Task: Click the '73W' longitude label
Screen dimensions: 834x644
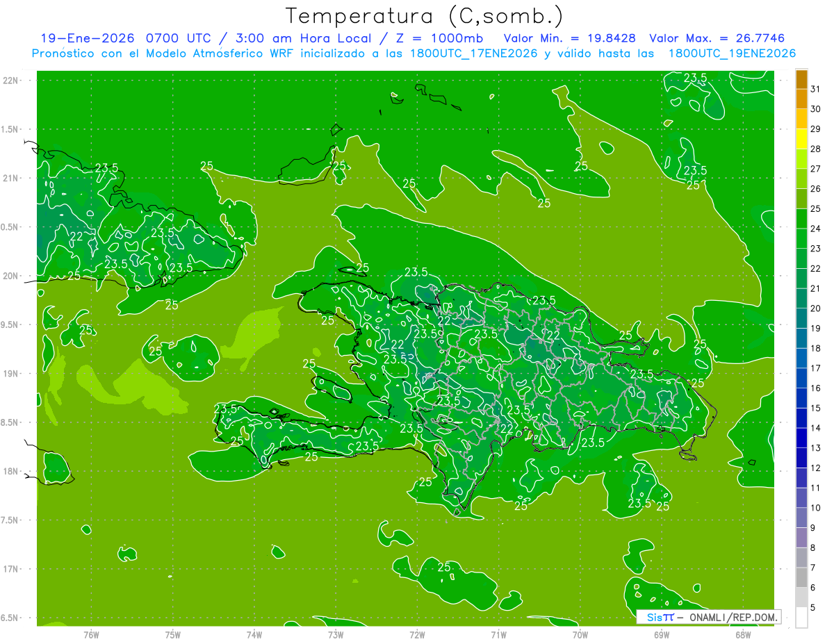Action: (336, 634)
